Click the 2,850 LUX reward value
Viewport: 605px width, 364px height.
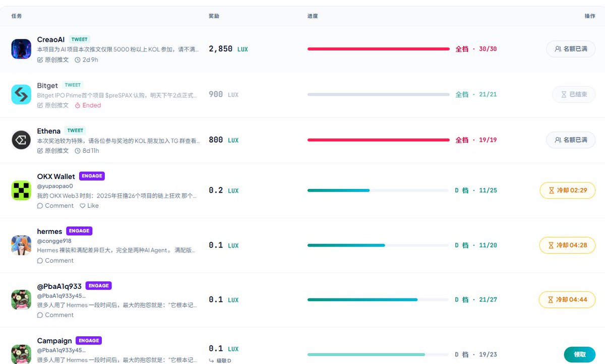click(x=228, y=49)
